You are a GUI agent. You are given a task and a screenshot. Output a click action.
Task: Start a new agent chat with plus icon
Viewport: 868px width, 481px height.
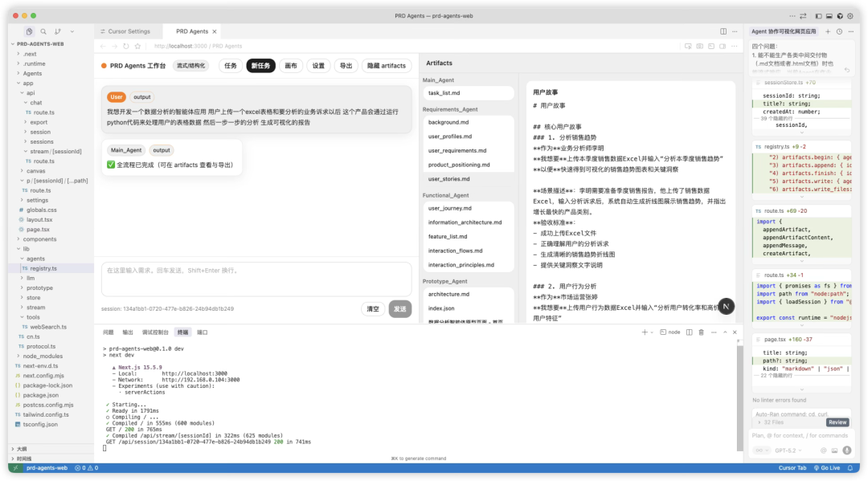tap(828, 31)
